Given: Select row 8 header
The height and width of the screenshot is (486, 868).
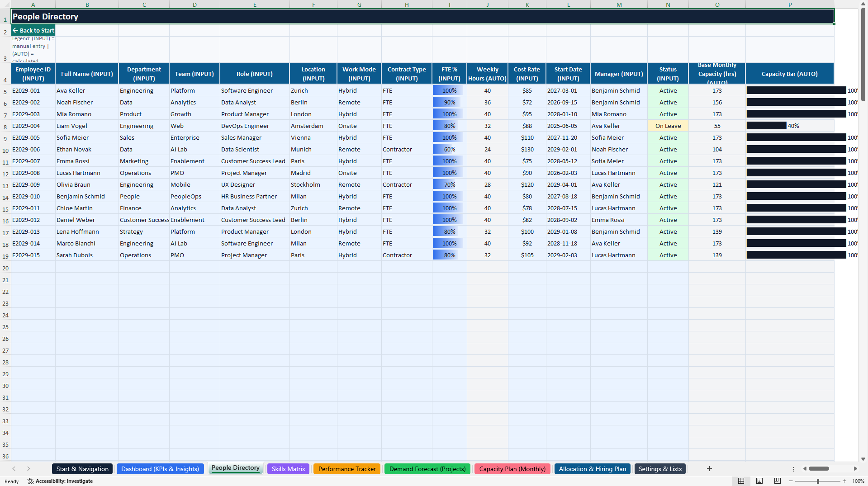Looking at the screenshot, I should tap(5, 126).
